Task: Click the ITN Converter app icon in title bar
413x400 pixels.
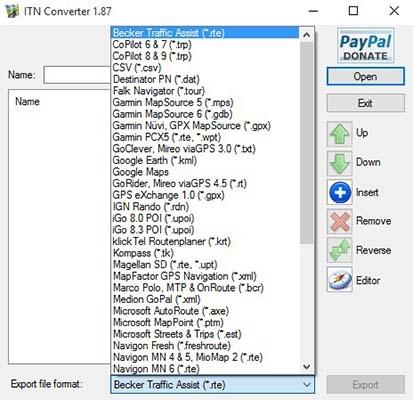Action: point(12,11)
